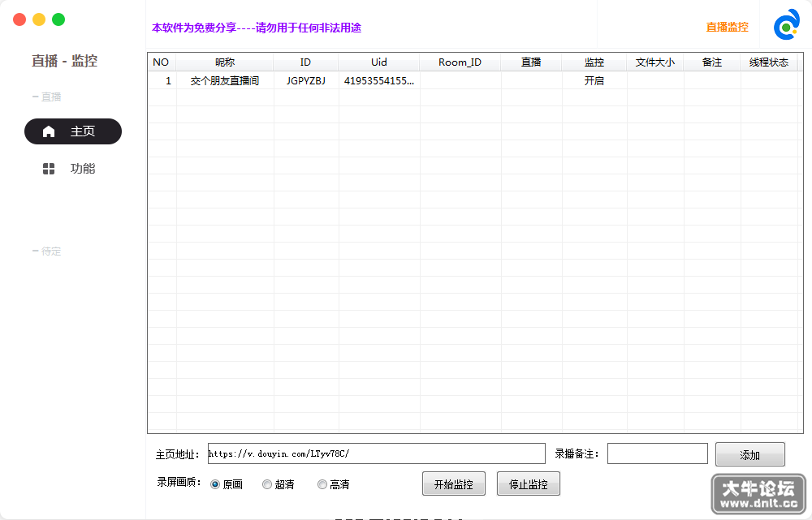
Task: Start monitoring with 开始监控
Action: coord(454,483)
